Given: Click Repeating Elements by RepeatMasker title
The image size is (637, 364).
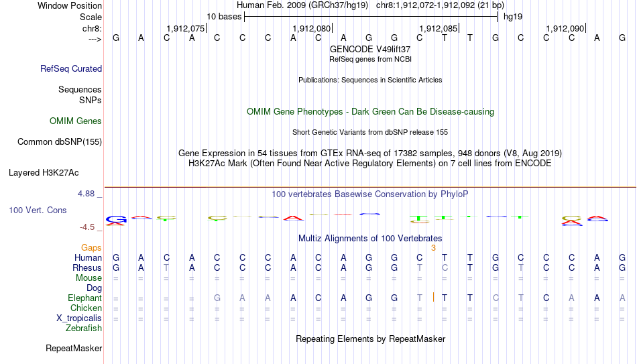Looking at the screenshot, I should coord(371,339).
